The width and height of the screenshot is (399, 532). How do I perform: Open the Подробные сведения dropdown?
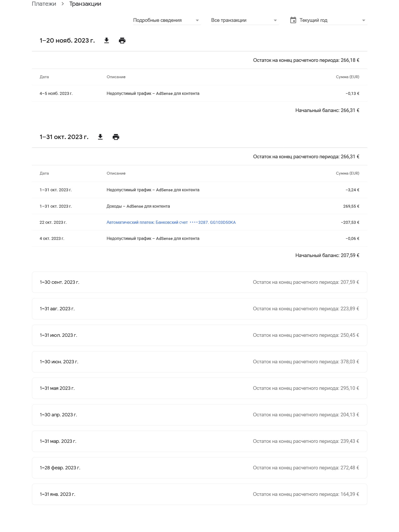pos(167,20)
